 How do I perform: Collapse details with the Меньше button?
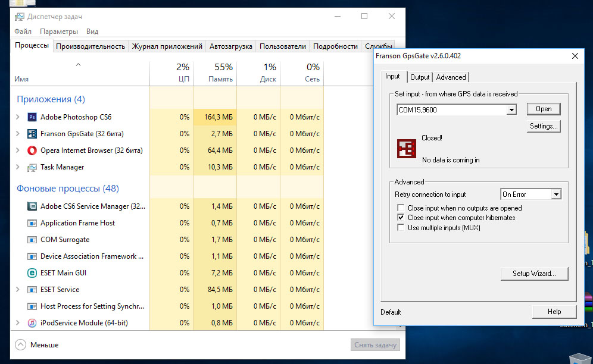37,345
